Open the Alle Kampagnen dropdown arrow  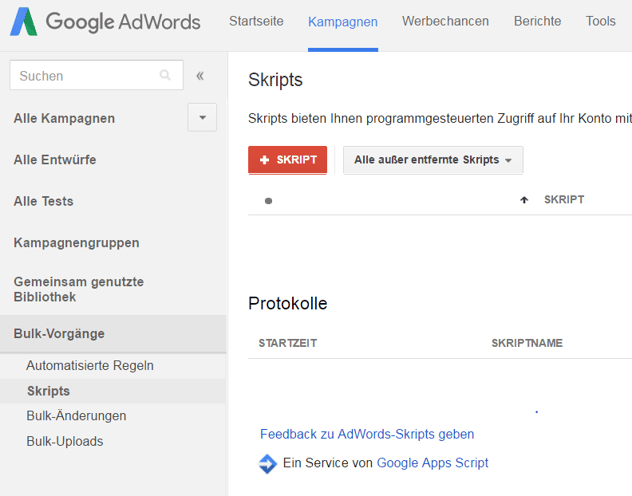pos(202,118)
